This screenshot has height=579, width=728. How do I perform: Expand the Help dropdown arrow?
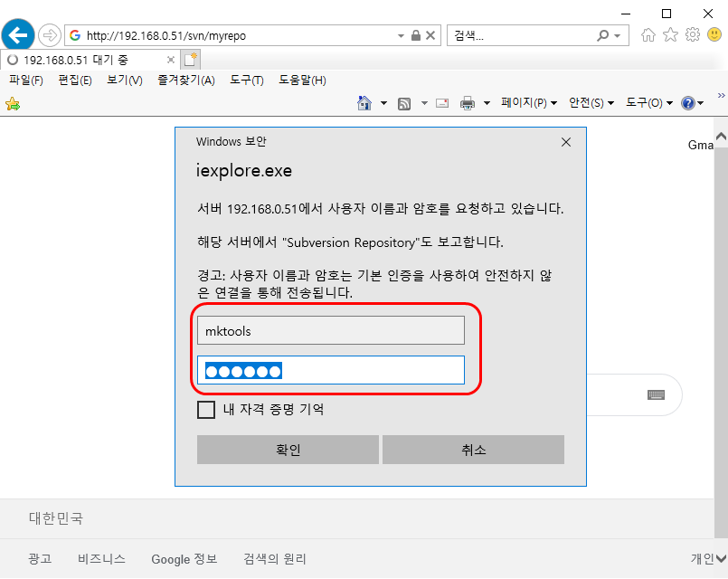[x=700, y=103]
